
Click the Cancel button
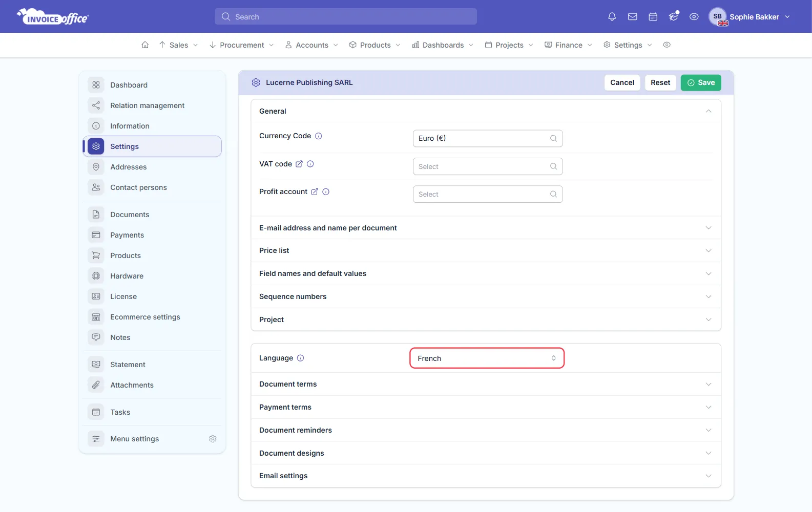622,82
